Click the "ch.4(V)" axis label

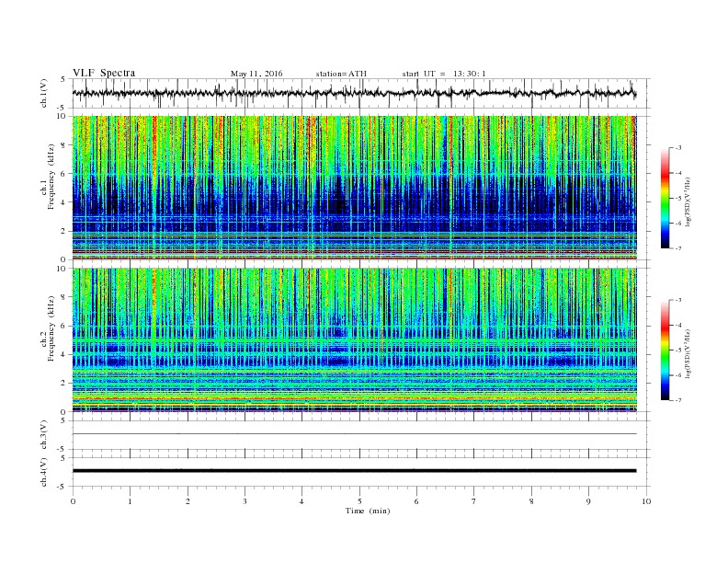tap(44, 472)
